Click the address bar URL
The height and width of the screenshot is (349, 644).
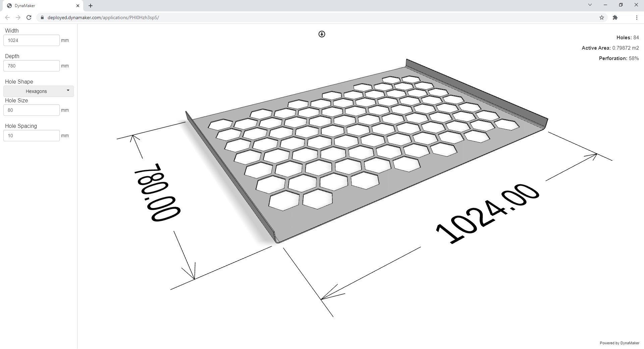click(x=103, y=17)
